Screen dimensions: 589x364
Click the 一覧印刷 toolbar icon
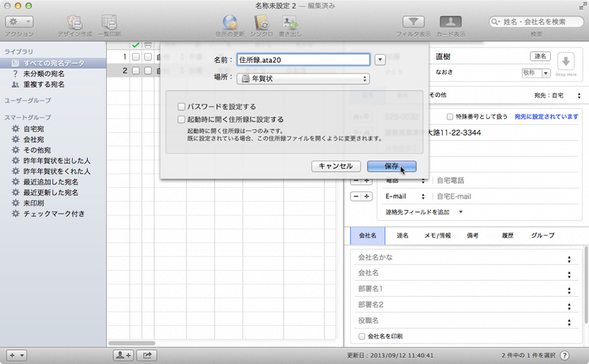click(x=109, y=22)
